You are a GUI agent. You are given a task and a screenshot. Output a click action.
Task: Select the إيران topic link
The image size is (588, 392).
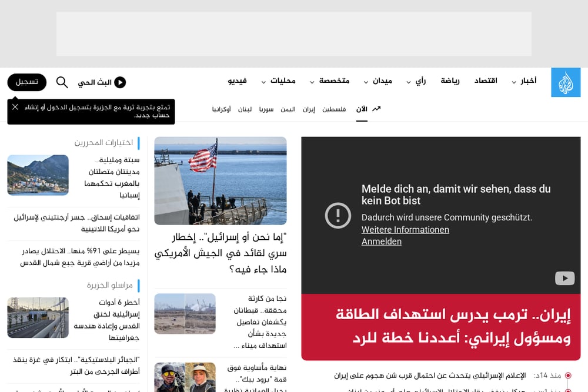click(309, 109)
